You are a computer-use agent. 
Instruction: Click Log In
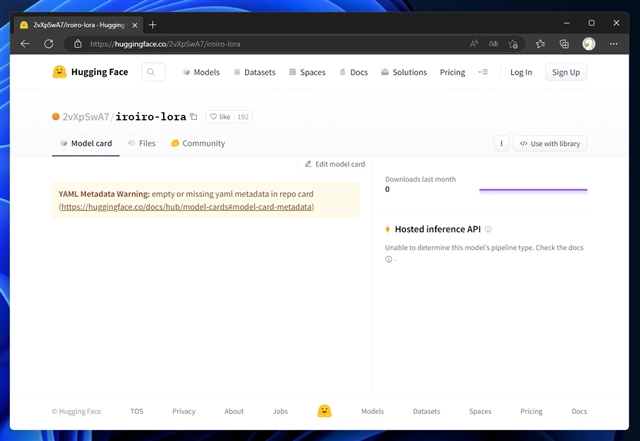click(521, 72)
